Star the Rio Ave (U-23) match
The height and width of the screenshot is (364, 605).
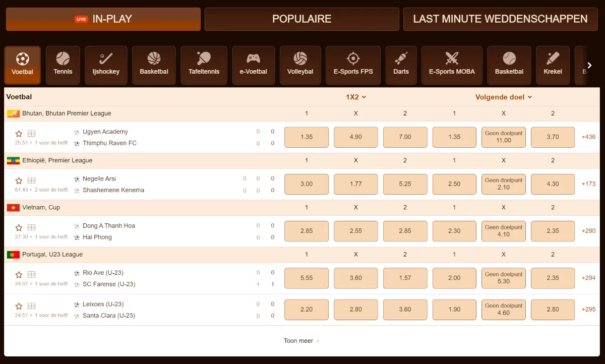point(19,275)
